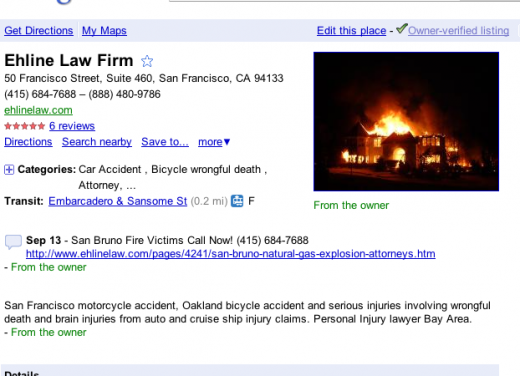Image resolution: width=520 pixels, height=376 pixels.
Task: Switch to My Maps
Action: coord(104,31)
